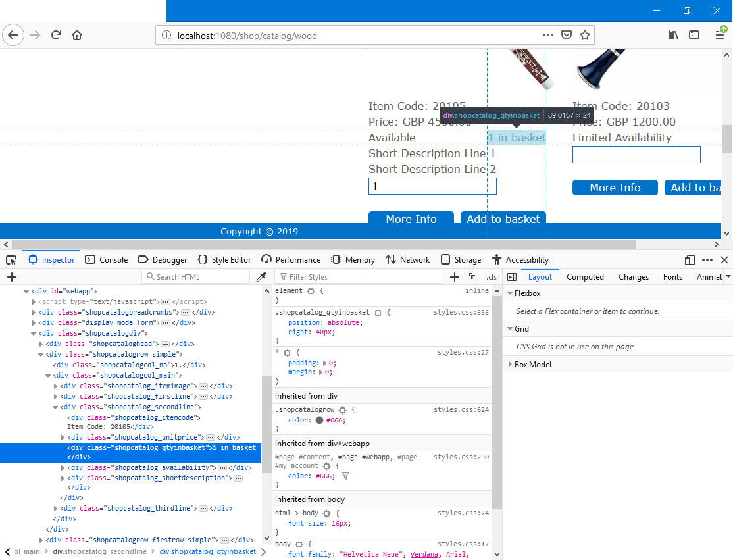Create a new node in markup view

point(12,277)
